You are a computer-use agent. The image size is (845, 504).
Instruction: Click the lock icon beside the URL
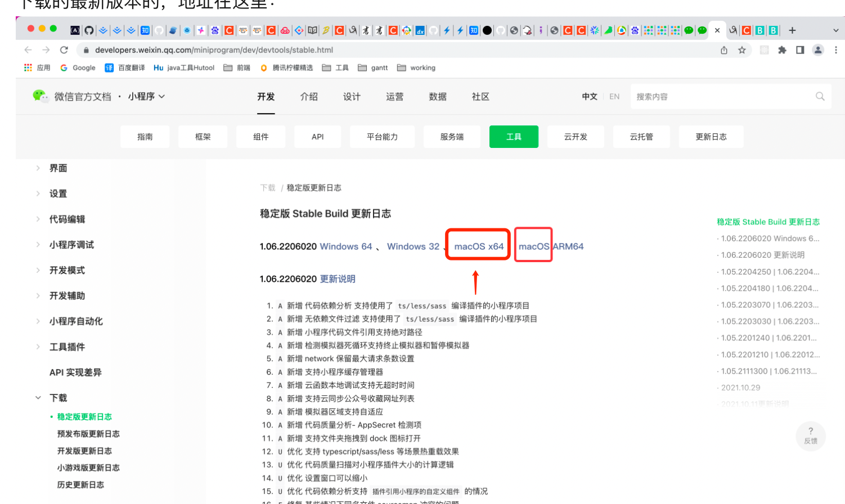(x=86, y=50)
